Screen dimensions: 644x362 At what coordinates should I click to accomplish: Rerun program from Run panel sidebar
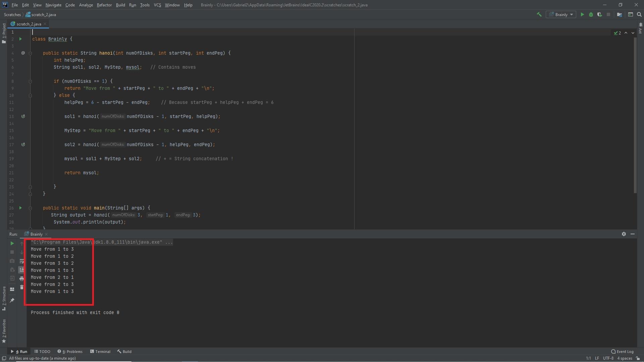pyautogui.click(x=12, y=243)
